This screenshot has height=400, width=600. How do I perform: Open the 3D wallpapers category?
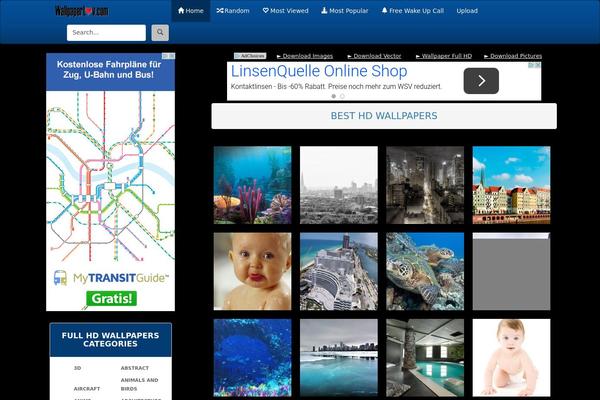tap(77, 368)
